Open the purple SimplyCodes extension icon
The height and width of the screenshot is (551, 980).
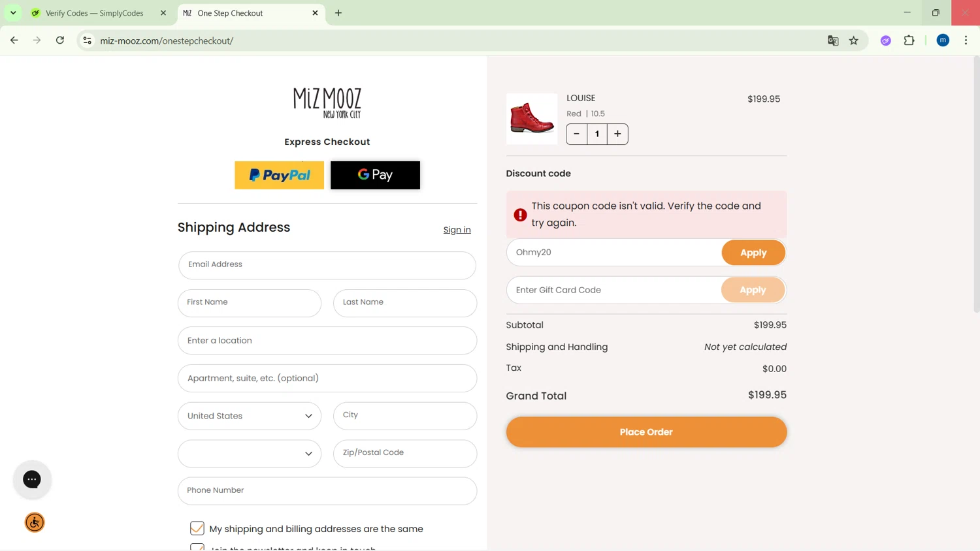pos(886,40)
